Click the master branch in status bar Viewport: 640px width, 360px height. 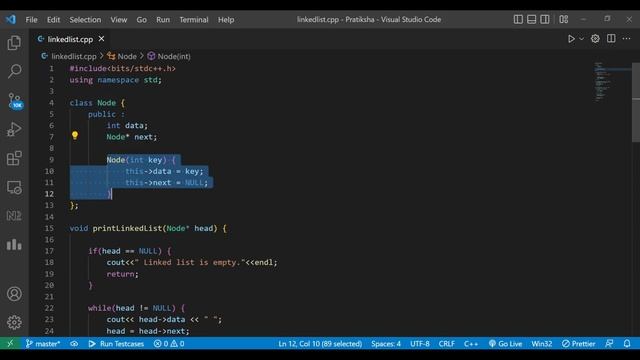43,344
